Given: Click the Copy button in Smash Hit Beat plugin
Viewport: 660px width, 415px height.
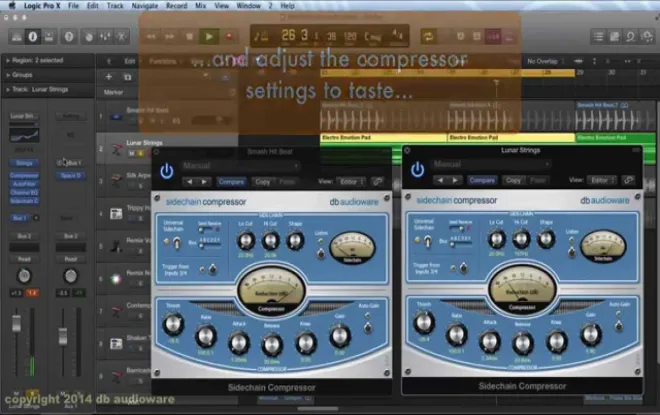Looking at the screenshot, I should 263,182.
